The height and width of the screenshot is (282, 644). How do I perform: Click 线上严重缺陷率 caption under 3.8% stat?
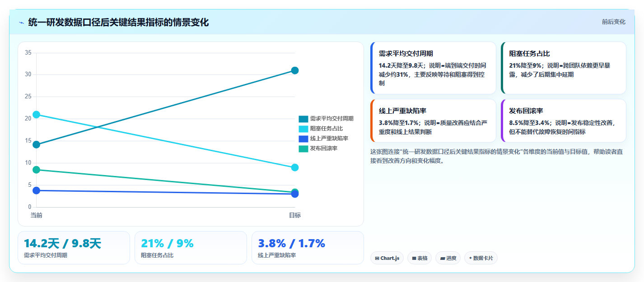[277, 255]
